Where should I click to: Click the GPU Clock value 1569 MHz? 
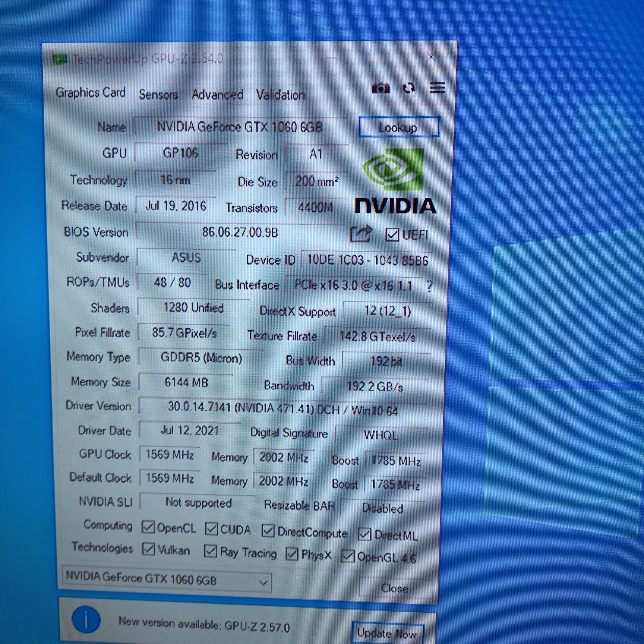pos(170,455)
